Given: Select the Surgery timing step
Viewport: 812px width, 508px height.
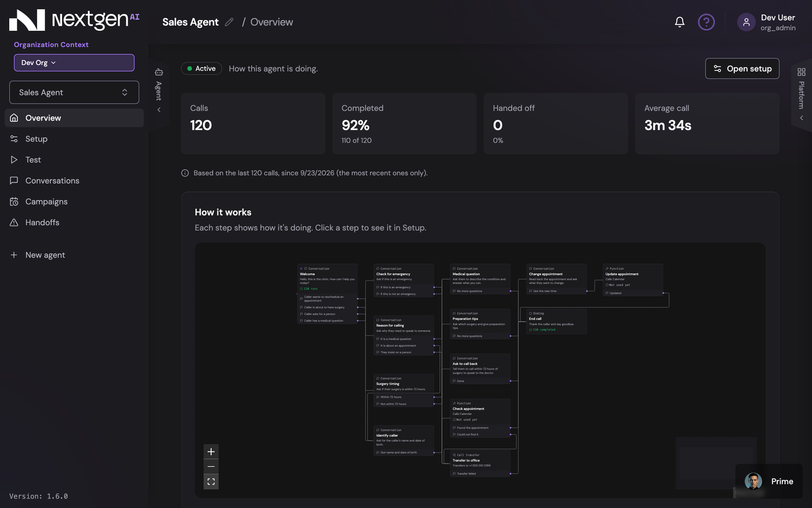Looking at the screenshot, I should pyautogui.click(x=404, y=391).
